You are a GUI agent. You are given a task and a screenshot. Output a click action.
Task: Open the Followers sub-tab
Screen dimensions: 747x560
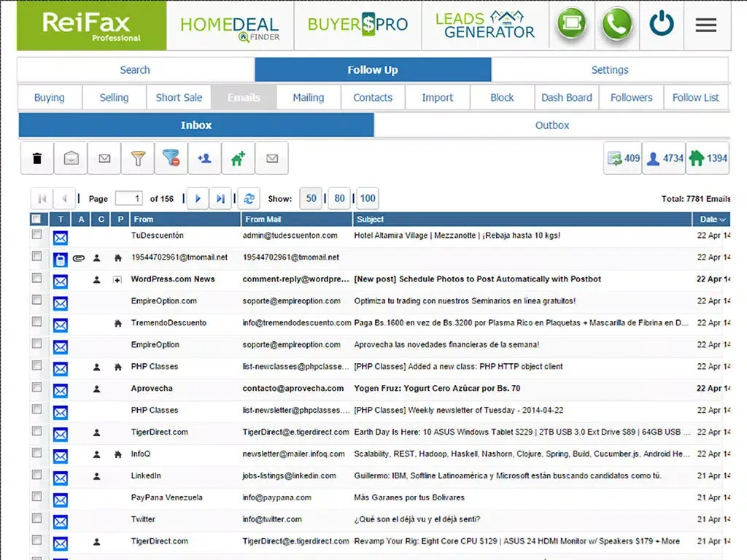[x=631, y=98]
